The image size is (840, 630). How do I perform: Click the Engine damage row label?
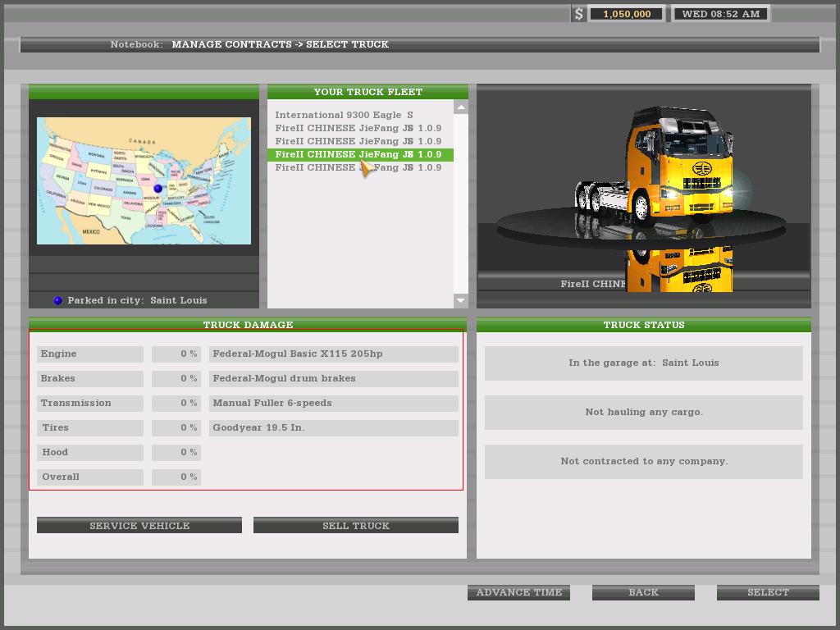pyautogui.click(x=90, y=354)
